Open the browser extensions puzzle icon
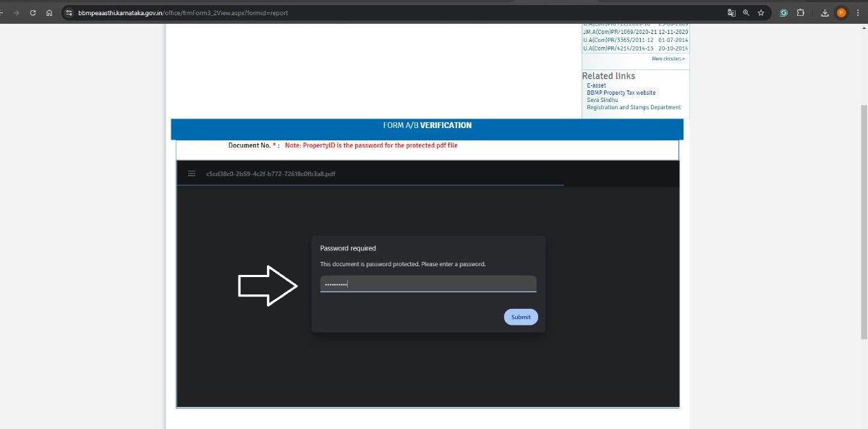The width and height of the screenshot is (868, 429). click(801, 13)
